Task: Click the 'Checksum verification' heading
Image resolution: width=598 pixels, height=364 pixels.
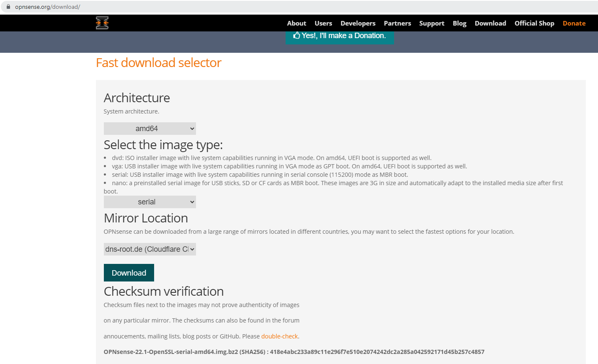Action: 164,292
